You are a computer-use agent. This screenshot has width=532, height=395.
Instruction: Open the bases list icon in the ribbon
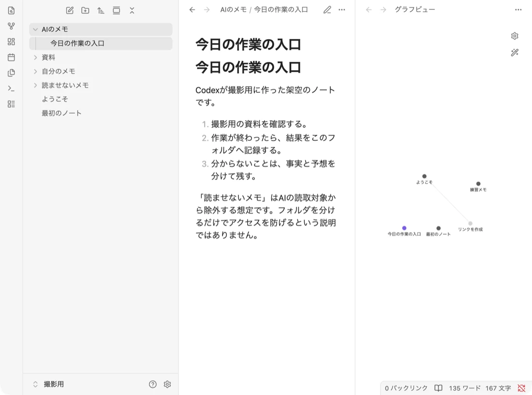(11, 104)
